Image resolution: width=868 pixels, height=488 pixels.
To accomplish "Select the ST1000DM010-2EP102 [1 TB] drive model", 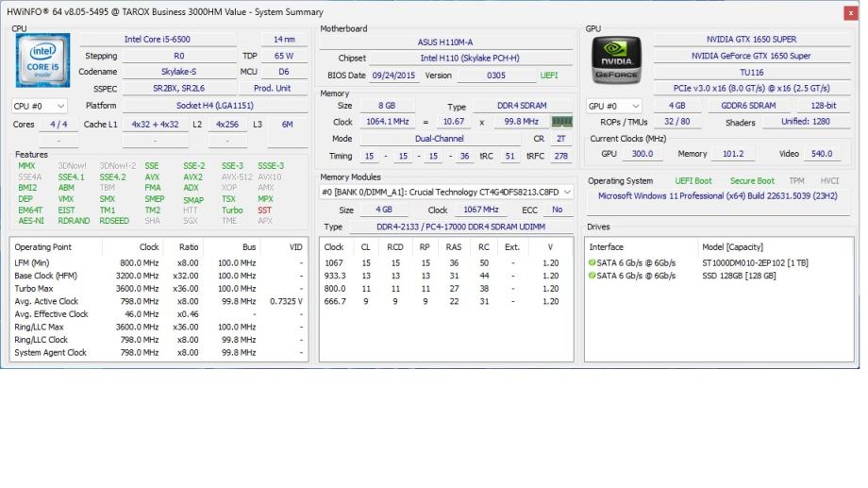I will click(x=755, y=263).
